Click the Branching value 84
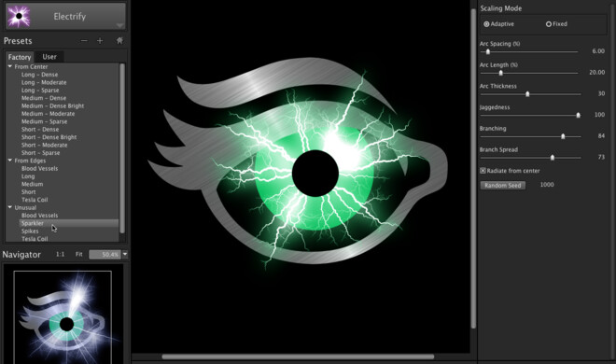Viewport: 616px width, 364px height. point(601,136)
